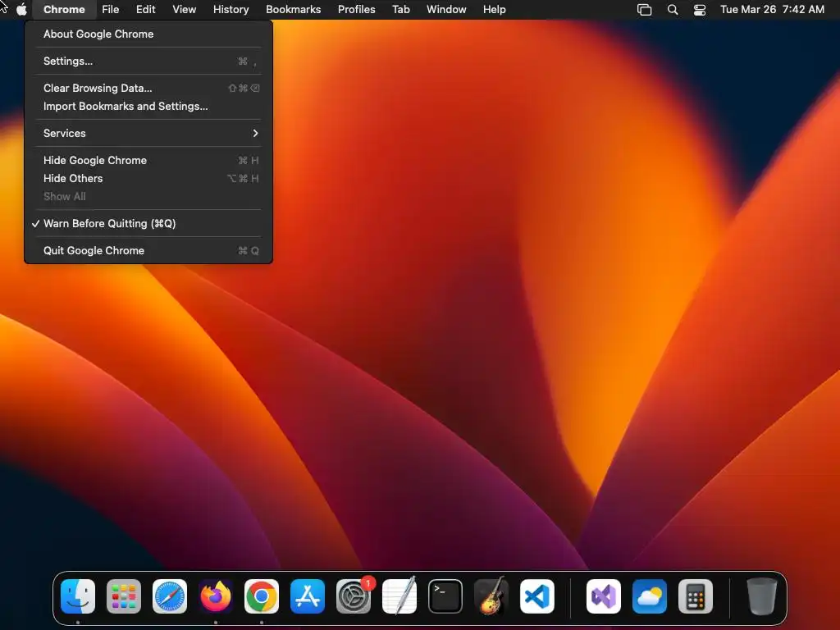Open the Tab menu
This screenshot has height=630, width=840.
pos(401,10)
